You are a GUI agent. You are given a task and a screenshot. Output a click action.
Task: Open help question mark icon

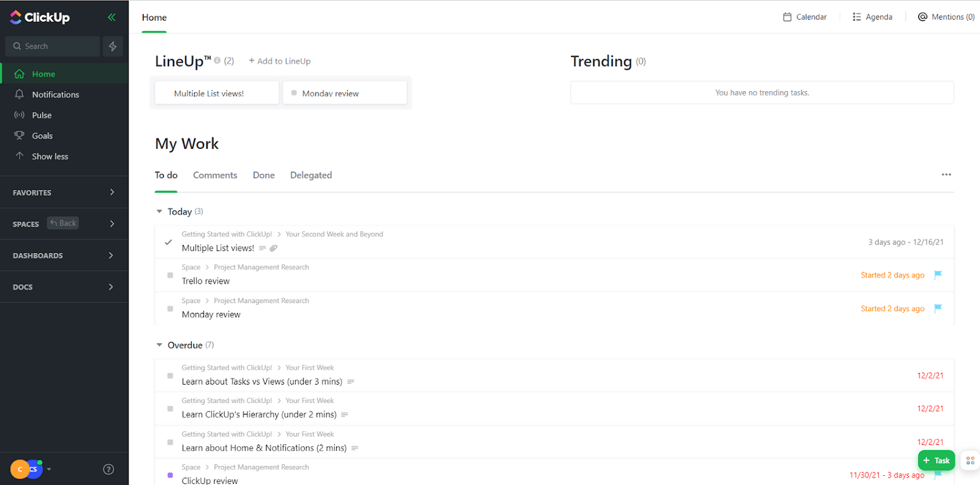click(x=108, y=470)
